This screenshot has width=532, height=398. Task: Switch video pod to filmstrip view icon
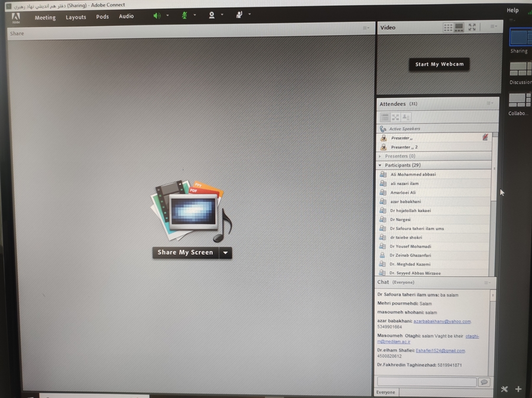tap(459, 27)
